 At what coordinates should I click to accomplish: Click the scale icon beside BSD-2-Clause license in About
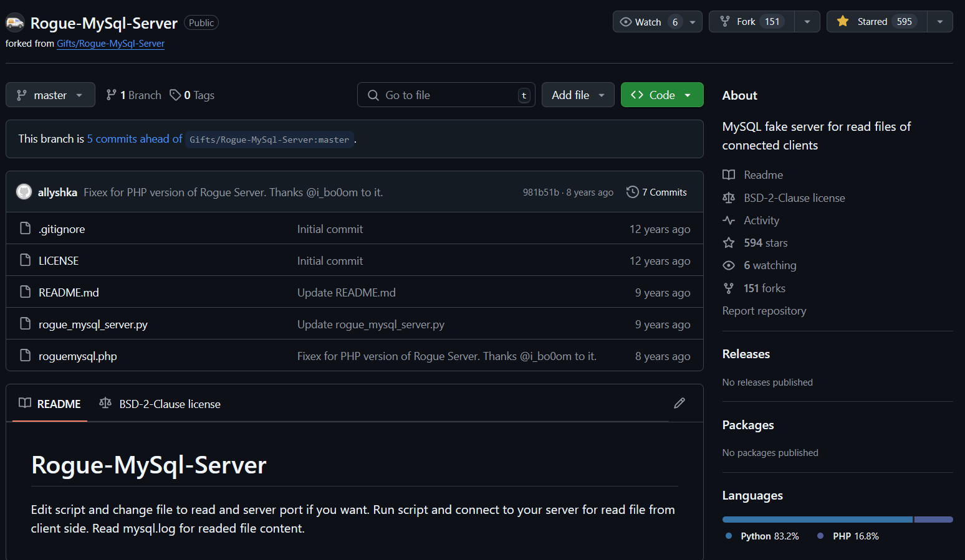pyautogui.click(x=729, y=198)
